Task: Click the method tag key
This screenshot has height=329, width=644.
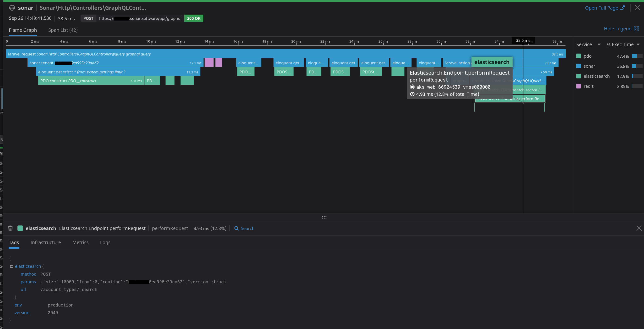Action: 28,274
